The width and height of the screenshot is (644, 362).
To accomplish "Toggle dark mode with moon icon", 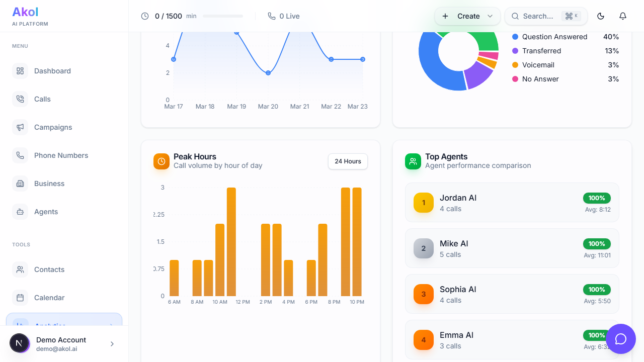I will coord(601,16).
